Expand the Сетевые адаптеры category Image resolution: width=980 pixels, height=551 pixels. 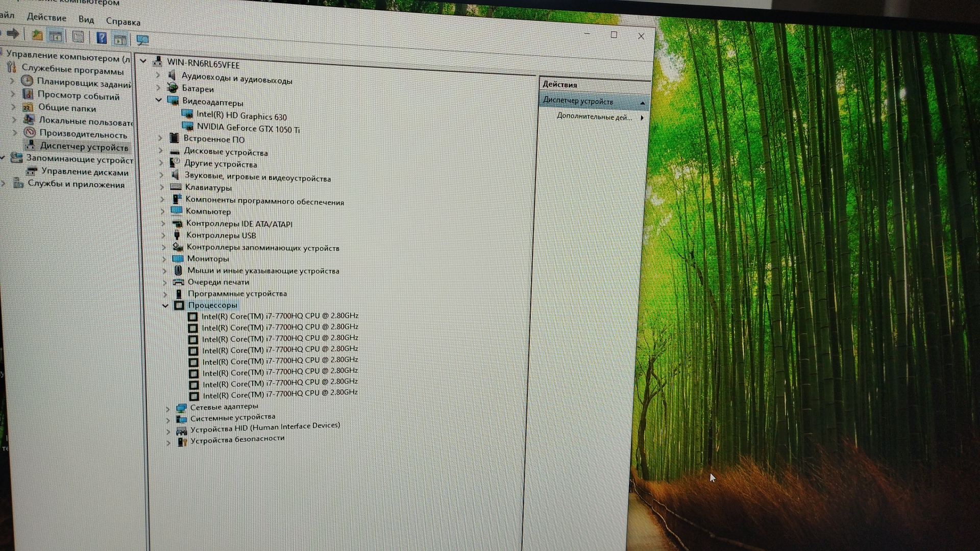click(x=167, y=409)
